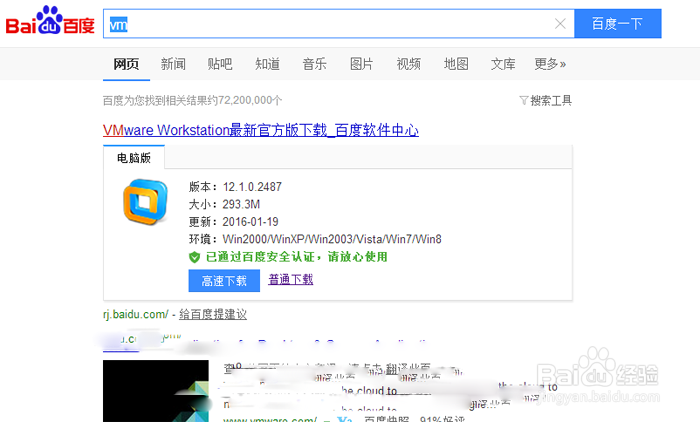
Task: Switch to the 新闻 tab
Action: [173, 64]
